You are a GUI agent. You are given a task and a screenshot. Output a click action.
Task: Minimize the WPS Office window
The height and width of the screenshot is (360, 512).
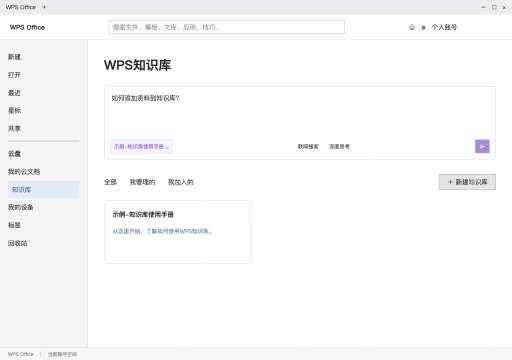[483, 7]
